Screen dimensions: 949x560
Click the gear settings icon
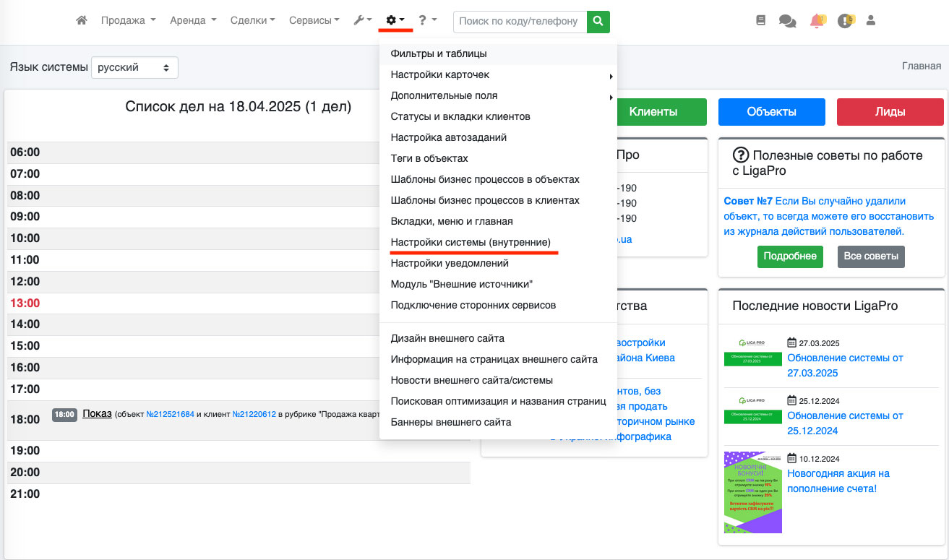pos(395,21)
